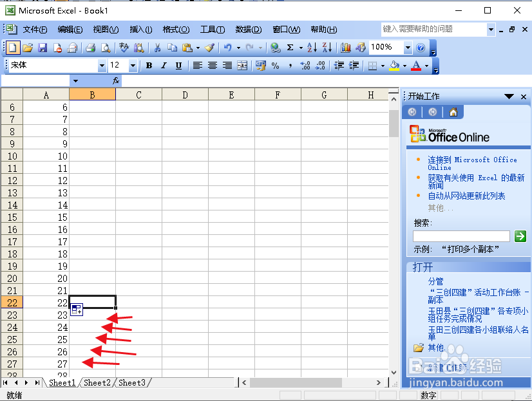This screenshot has height=401, width=532.
Task: Open the 编辑(E) menu
Action: click(70, 30)
